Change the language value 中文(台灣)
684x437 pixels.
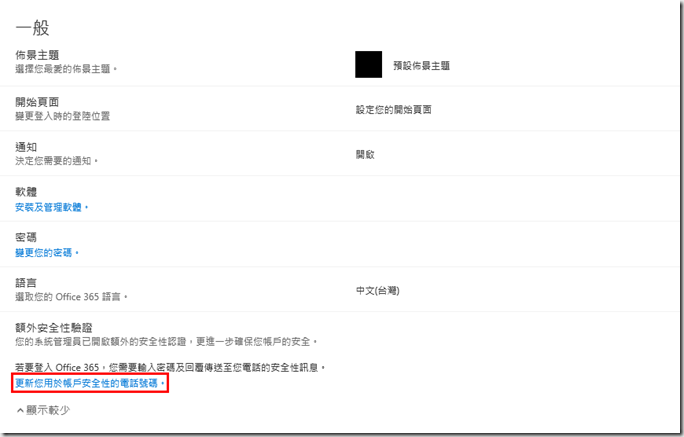point(378,290)
